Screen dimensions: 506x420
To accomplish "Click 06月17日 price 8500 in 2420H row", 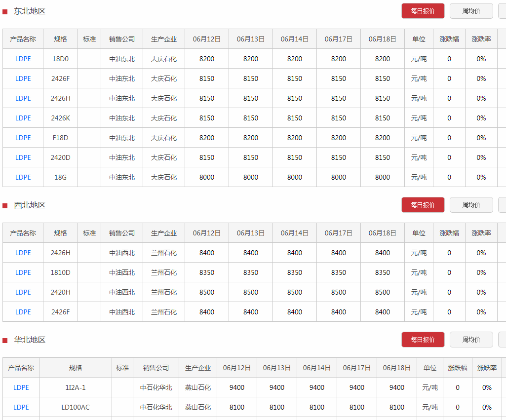I will [339, 292].
